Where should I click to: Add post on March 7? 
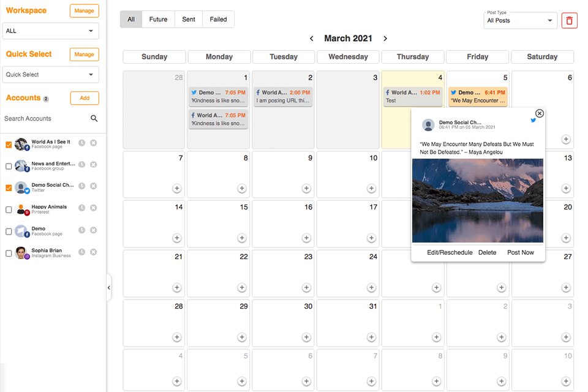coord(177,188)
